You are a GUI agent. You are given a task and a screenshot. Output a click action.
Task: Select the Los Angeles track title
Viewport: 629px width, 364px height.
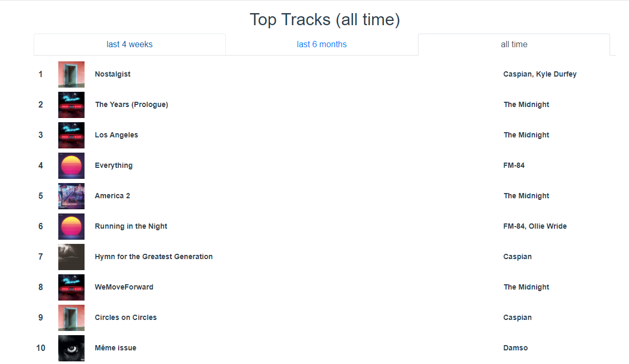pos(117,135)
